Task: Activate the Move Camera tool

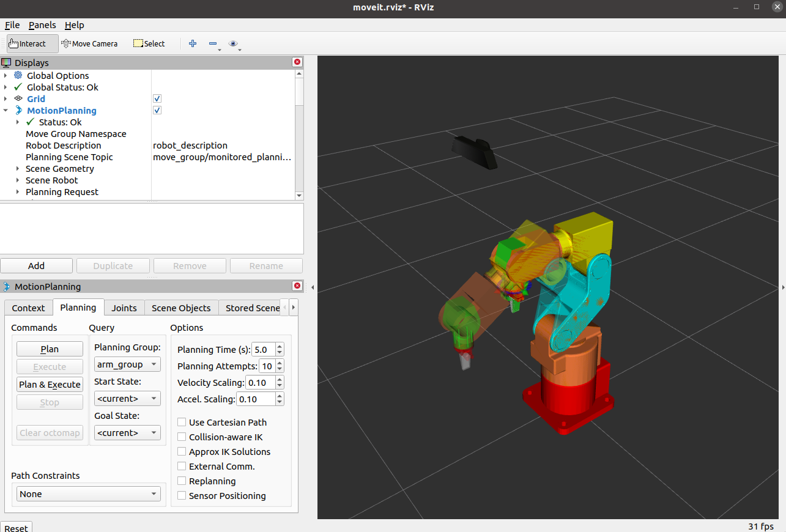Action: [x=89, y=43]
